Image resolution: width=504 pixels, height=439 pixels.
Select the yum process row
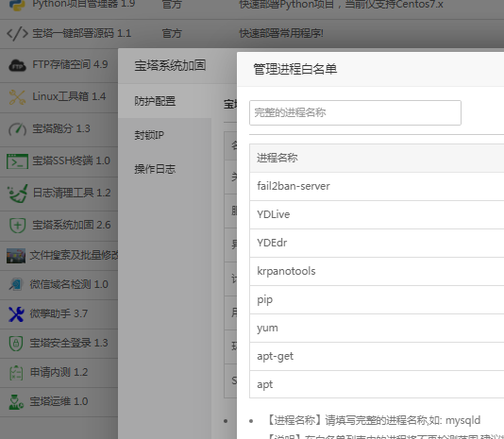pyautogui.click(x=377, y=328)
